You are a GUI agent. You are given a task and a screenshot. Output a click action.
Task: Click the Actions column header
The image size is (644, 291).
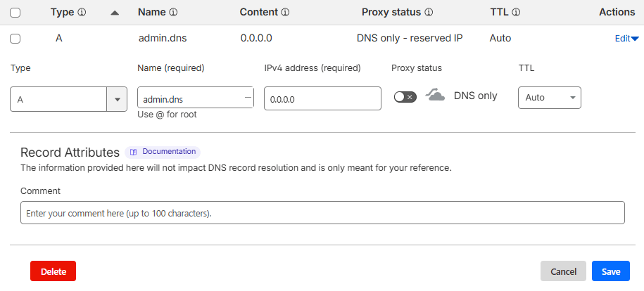pyautogui.click(x=617, y=13)
